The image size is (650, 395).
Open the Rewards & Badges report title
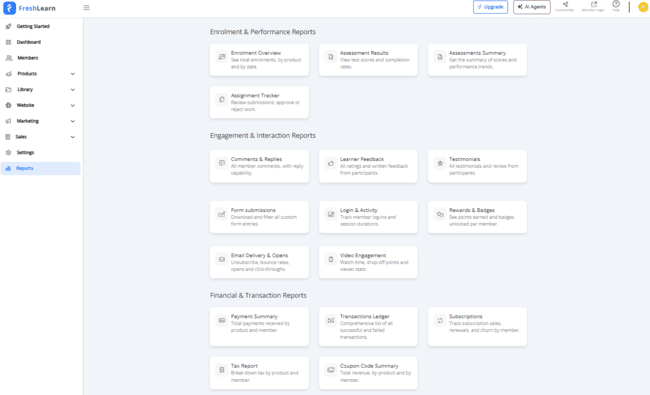pyautogui.click(x=472, y=210)
